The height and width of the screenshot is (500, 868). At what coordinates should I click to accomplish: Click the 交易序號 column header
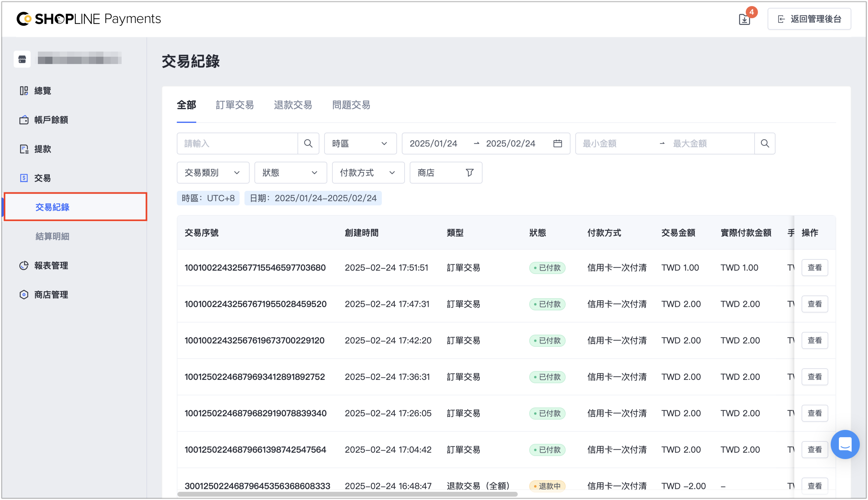pyautogui.click(x=202, y=233)
